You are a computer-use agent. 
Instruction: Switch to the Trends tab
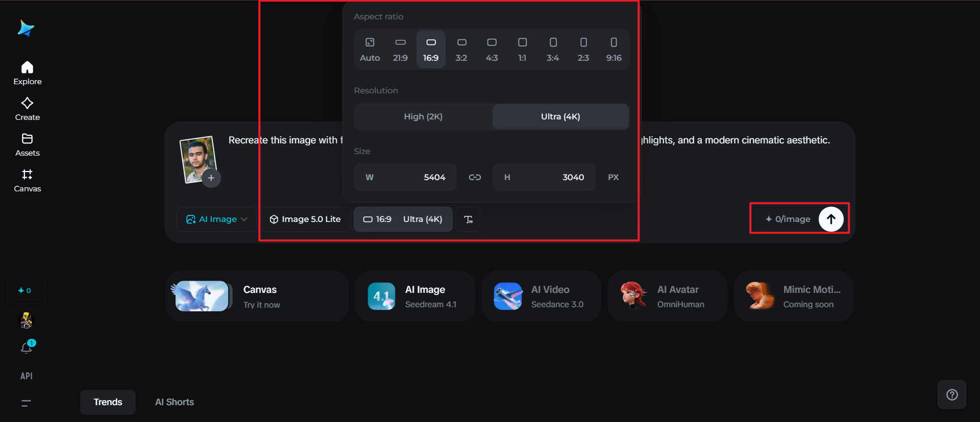click(108, 402)
